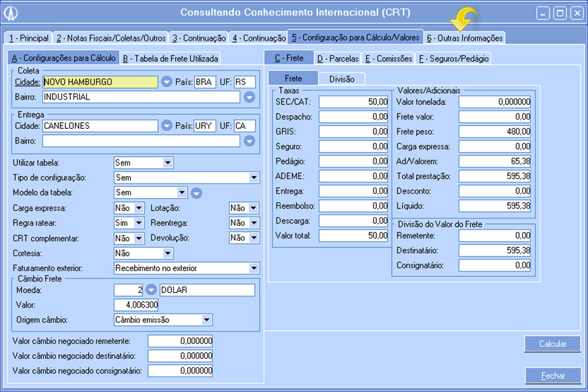Open the Regra ratear dropdown

(x=139, y=223)
